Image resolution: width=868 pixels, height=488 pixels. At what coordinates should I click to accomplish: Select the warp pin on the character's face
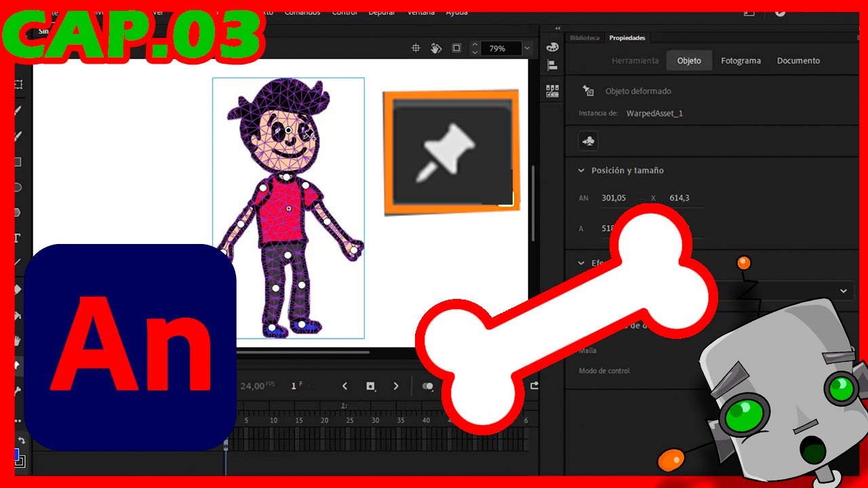click(288, 129)
